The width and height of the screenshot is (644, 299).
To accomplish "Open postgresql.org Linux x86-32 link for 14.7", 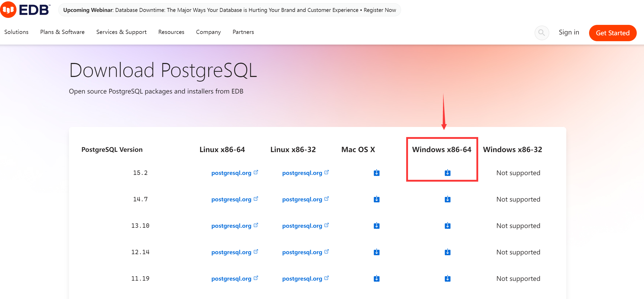I will (305, 199).
